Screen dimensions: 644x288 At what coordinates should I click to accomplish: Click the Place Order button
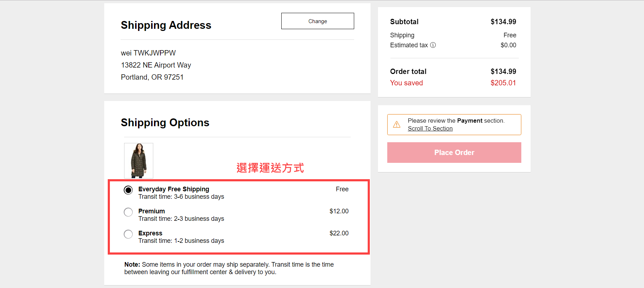pos(454,153)
